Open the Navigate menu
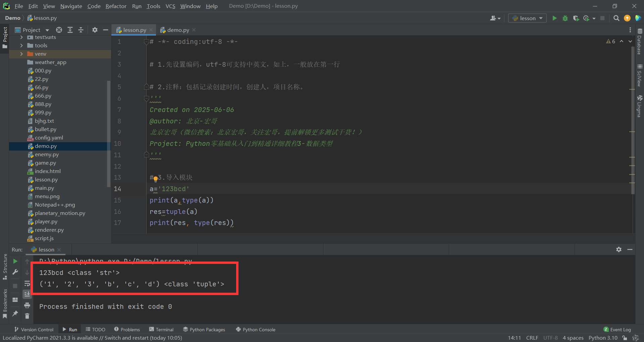 tap(71, 6)
